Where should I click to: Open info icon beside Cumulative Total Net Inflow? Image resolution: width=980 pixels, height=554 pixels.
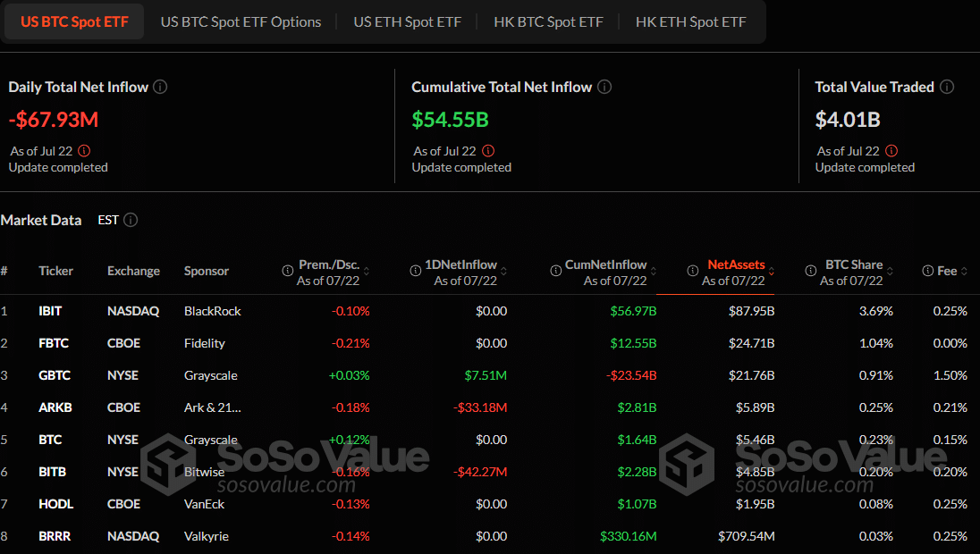pos(604,87)
